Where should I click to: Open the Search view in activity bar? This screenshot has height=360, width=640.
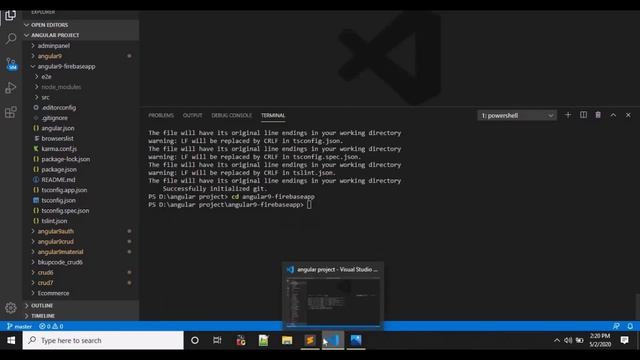click(11, 39)
